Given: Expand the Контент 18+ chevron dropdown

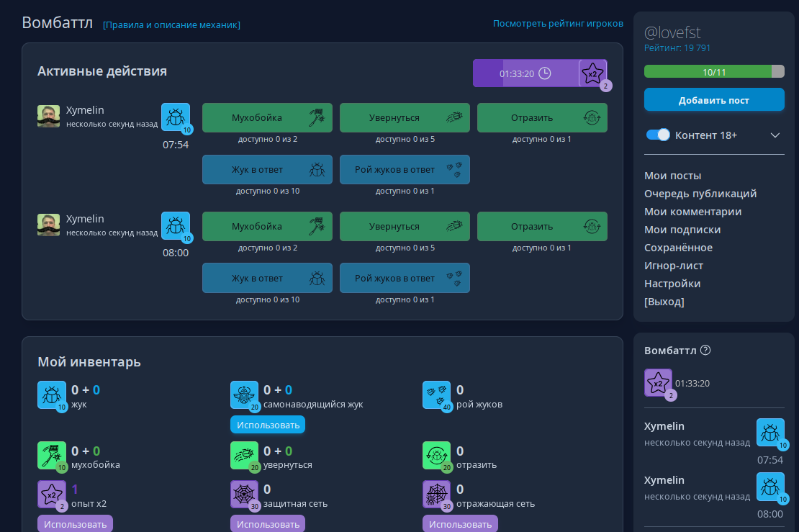Looking at the screenshot, I should [x=775, y=135].
